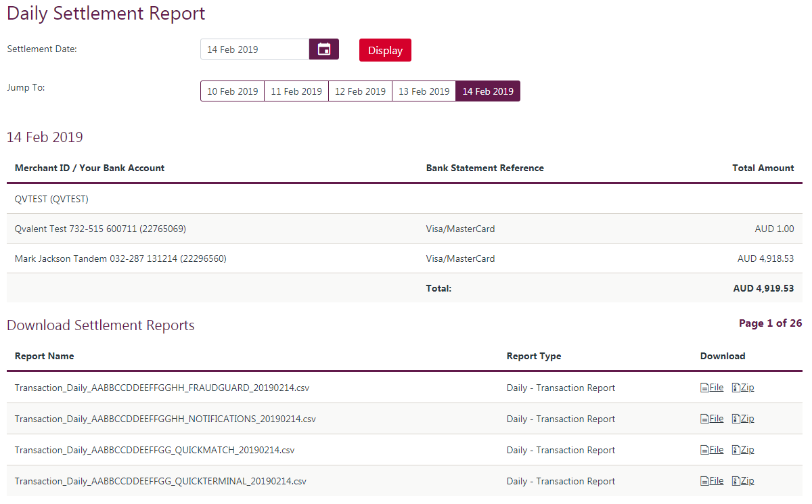Download FRAUDGUARD report as Zip
Viewport: 812px width, 504px height.
[743, 388]
